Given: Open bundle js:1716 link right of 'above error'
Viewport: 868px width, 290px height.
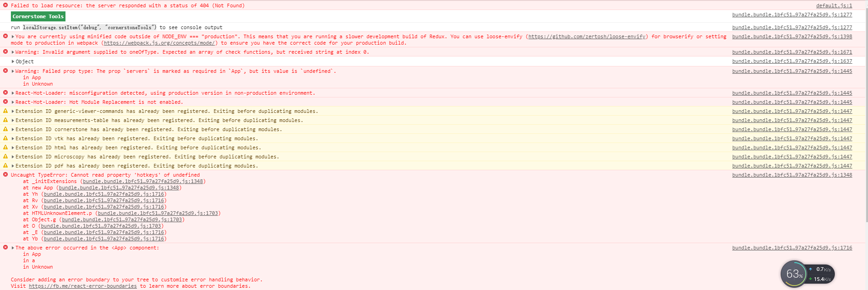Looking at the screenshot, I should (792, 248).
